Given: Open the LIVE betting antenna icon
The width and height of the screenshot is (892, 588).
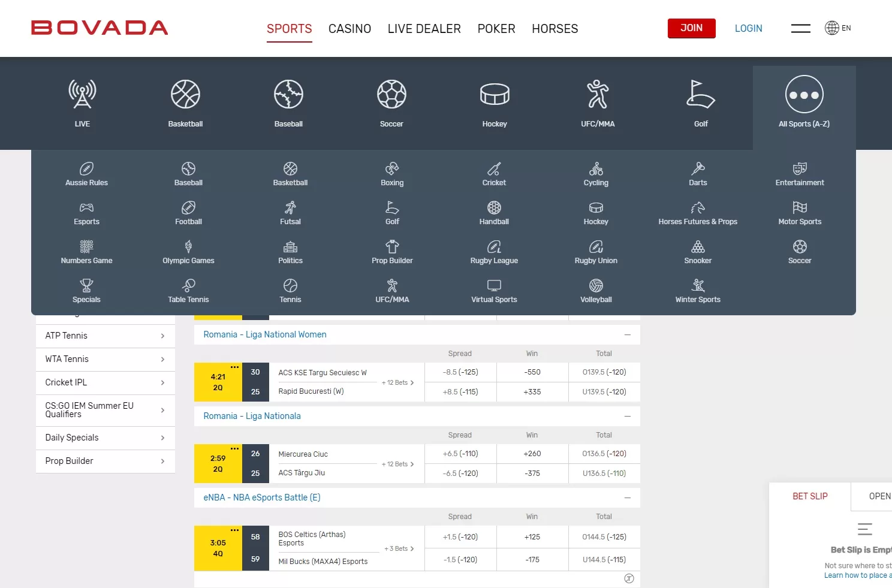Looking at the screenshot, I should (82, 95).
